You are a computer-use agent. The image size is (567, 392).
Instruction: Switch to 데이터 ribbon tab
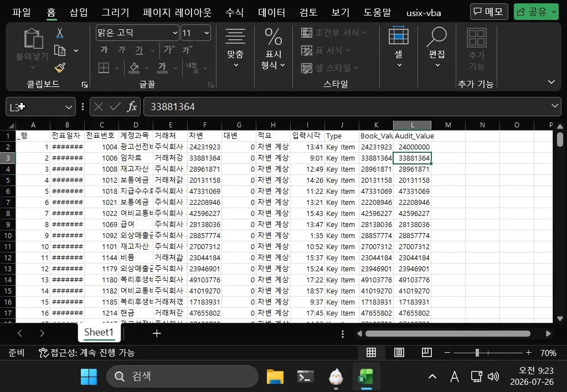(271, 13)
